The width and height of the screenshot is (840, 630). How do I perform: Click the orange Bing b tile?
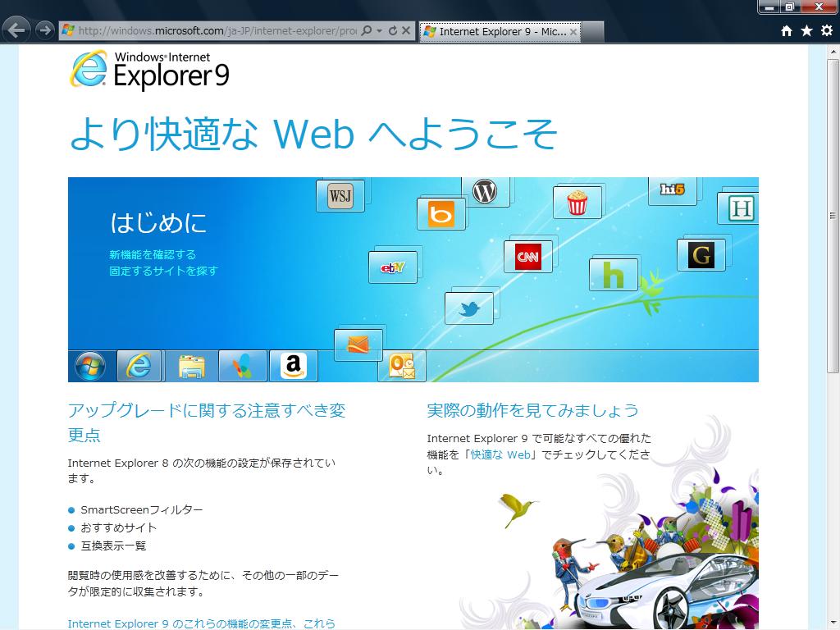click(x=441, y=214)
